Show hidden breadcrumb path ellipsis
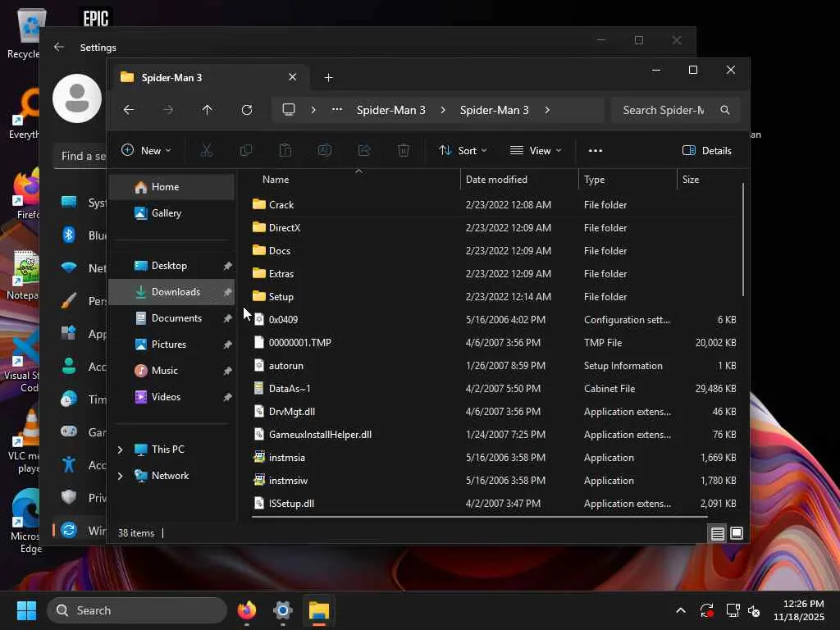 click(337, 110)
